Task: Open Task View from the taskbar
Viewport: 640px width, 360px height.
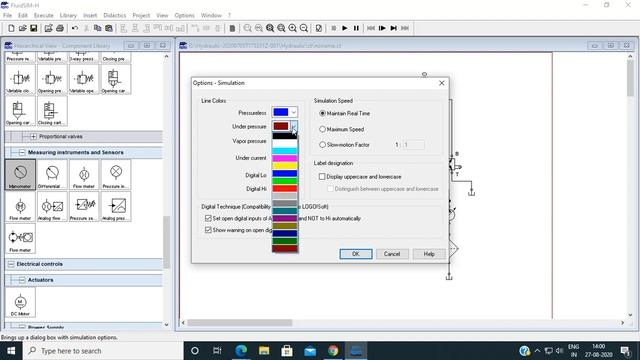Action: point(217,351)
